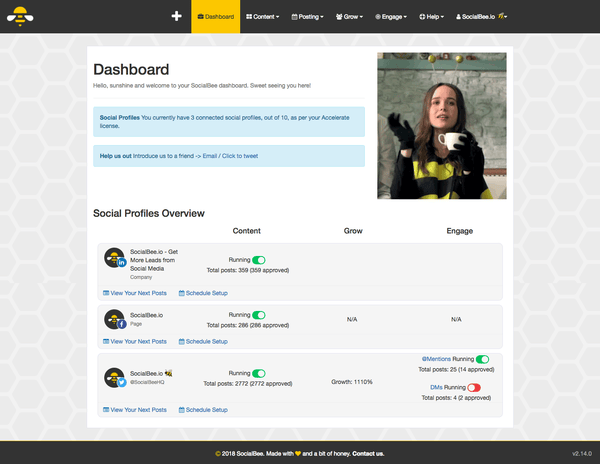Screen dimensions: 600x464
Task: Click the Grow people icon in navbar
Action: (339, 16)
